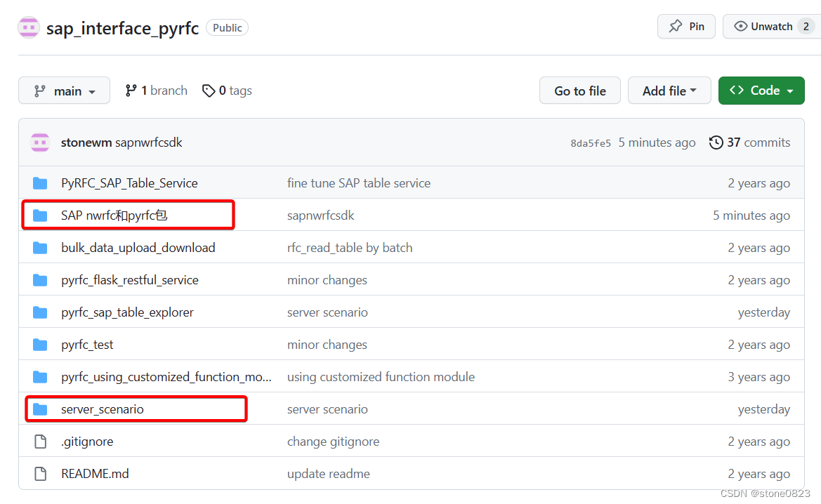This screenshot has width=821, height=504.
Task: Click folder icon of bulk_data_upload_download
Action: (x=40, y=248)
